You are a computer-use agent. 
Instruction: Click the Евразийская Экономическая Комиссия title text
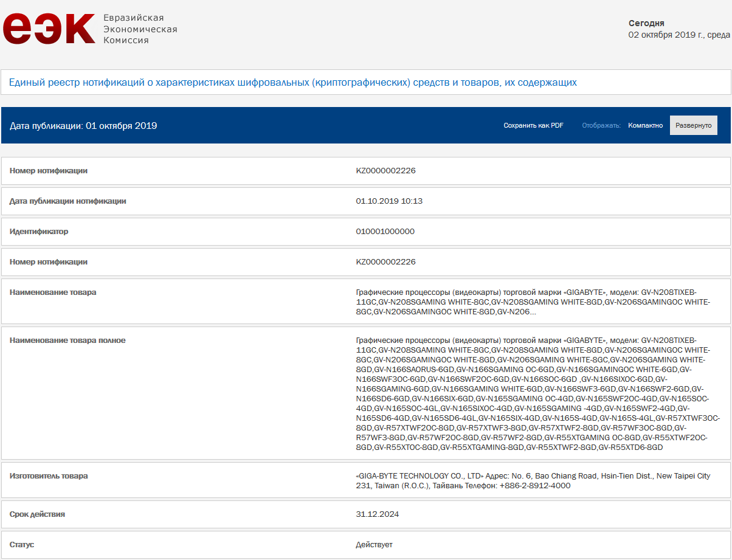pyautogui.click(x=140, y=29)
